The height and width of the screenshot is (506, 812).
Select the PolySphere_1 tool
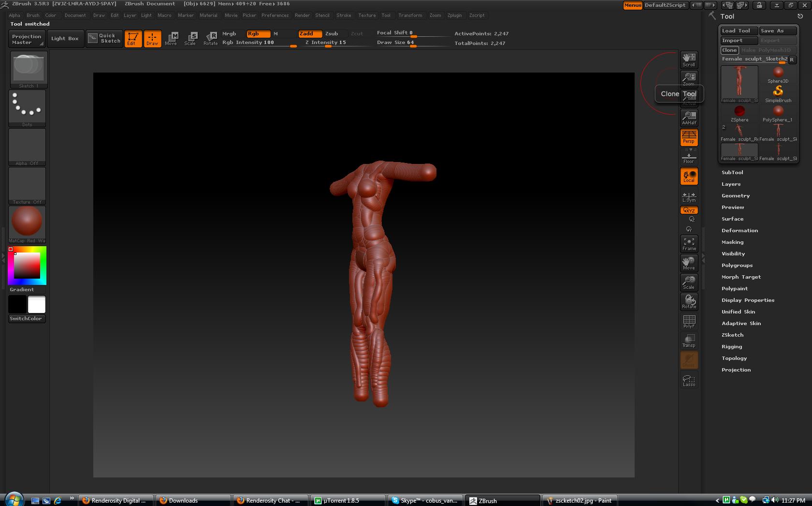pyautogui.click(x=778, y=114)
